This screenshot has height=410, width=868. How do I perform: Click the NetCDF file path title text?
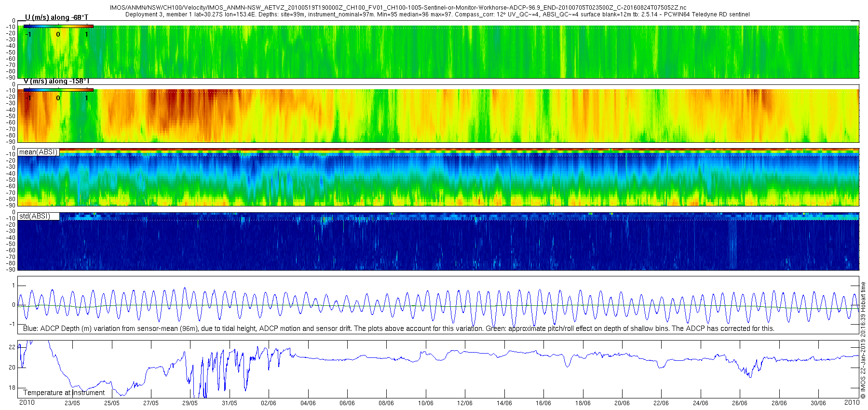pos(398,8)
